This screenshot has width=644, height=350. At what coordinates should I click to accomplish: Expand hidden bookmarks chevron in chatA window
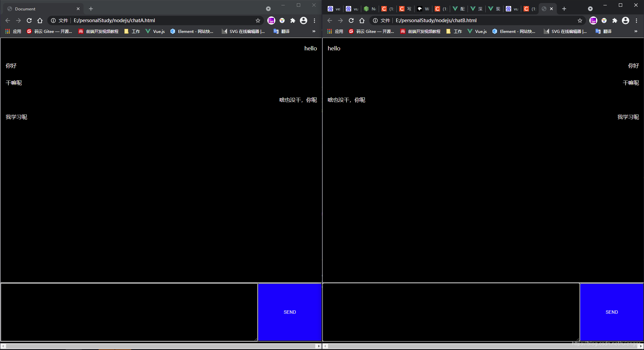click(x=314, y=31)
